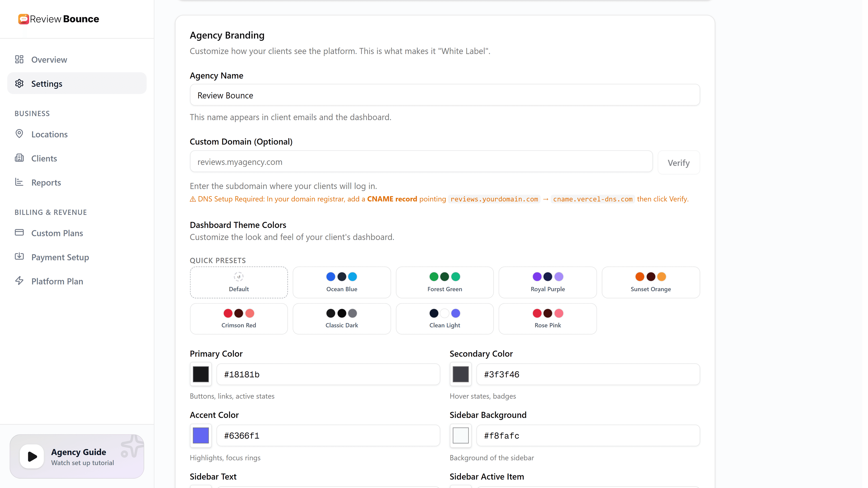Click the Platform Plan lightning icon

(x=19, y=281)
